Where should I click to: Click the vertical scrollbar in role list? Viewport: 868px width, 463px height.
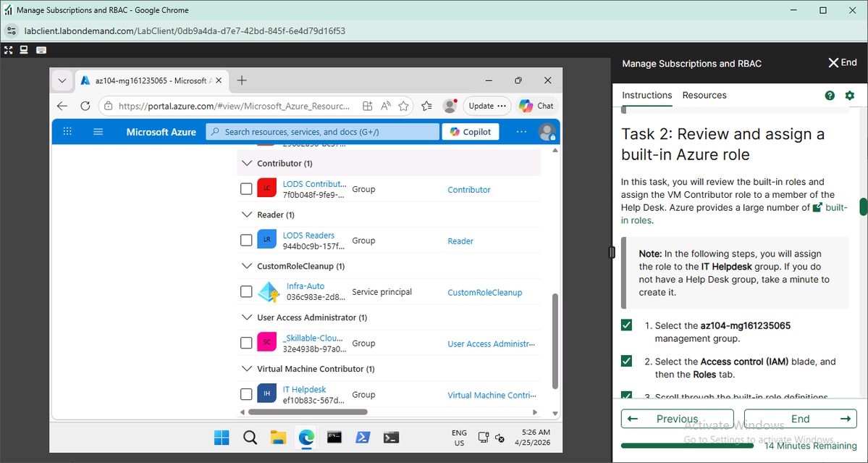555,341
